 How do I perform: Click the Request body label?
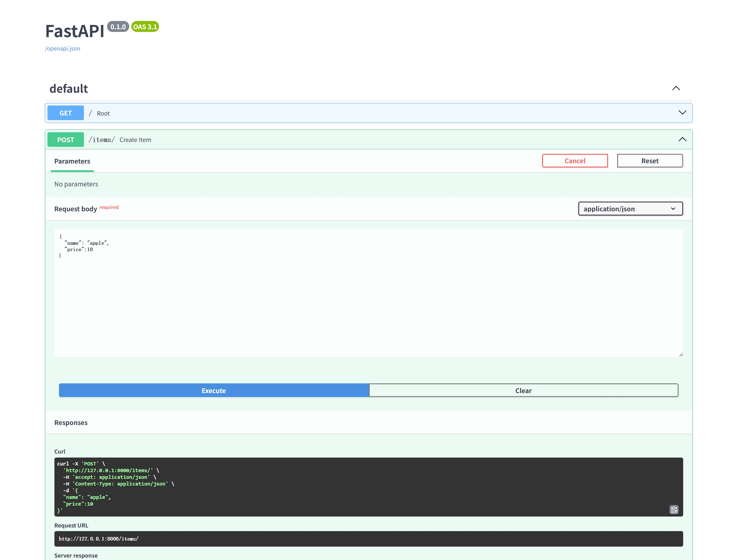coord(76,209)
